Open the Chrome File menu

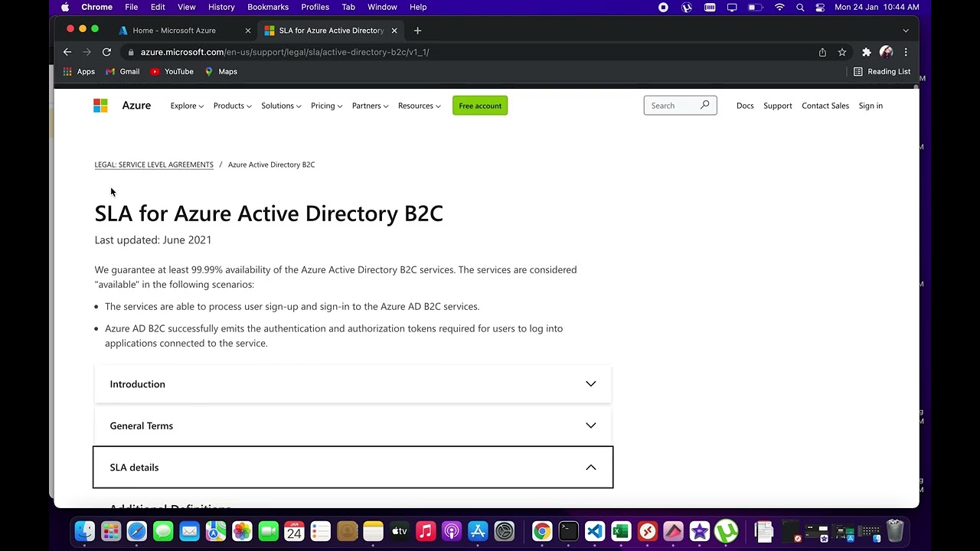tap(132, 7)
